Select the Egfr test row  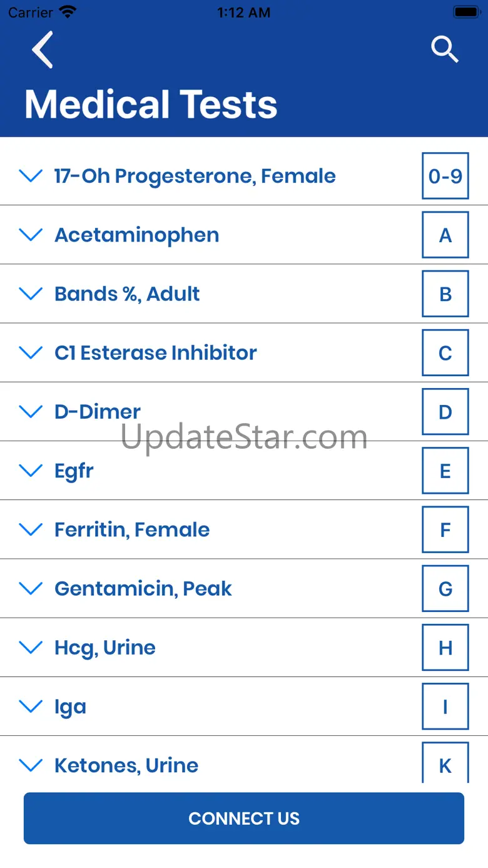pos(74,471)
